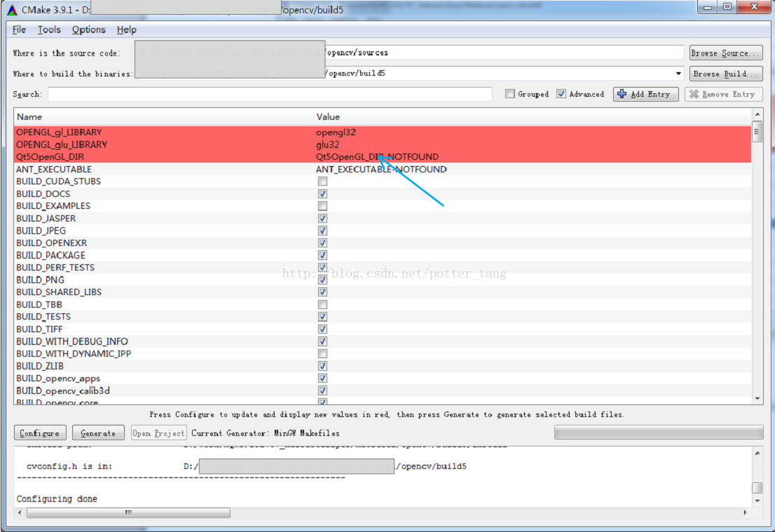Edit the Qt5OpenGL_DIR-NOTFOUND value
Viewport: 775px width, 532px height.
(x=377, y=157)
